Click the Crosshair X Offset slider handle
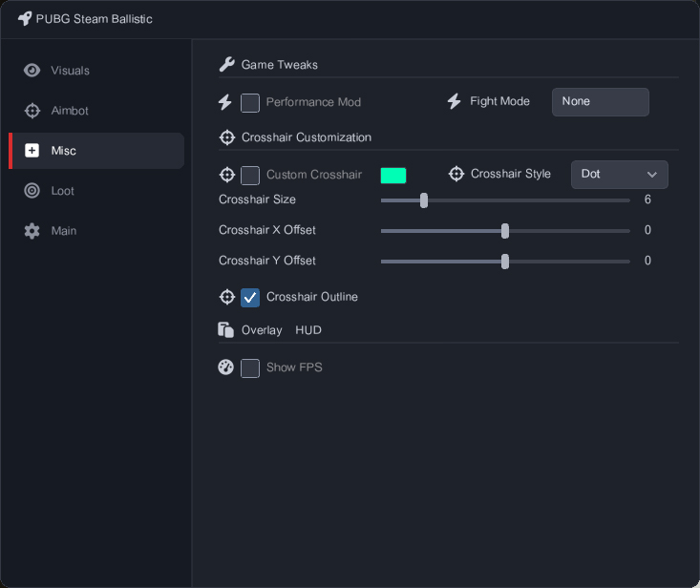 (505, 231)
